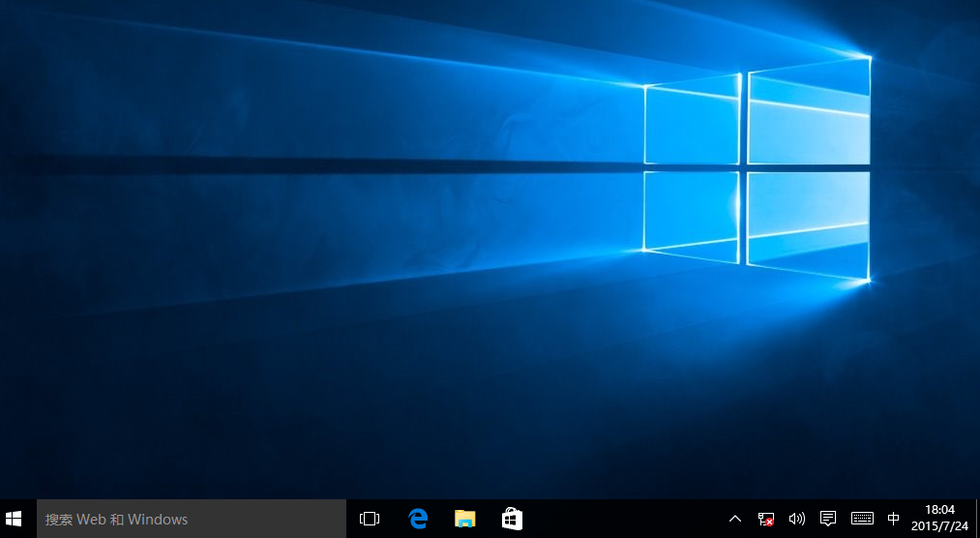The height and width of the screenshot is (538, 980).
Task: Open the Windows Start menu
Action: point(14,519)
